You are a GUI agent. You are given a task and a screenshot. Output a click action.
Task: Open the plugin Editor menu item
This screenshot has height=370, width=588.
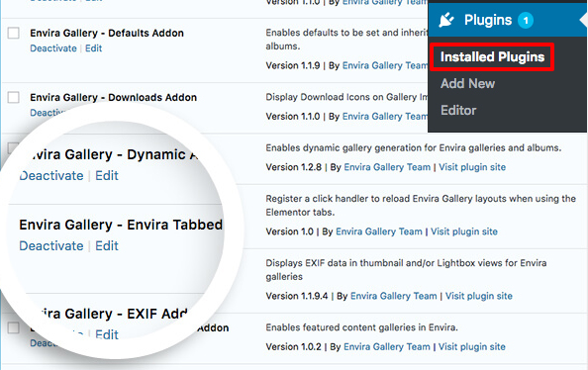(458, 111)
